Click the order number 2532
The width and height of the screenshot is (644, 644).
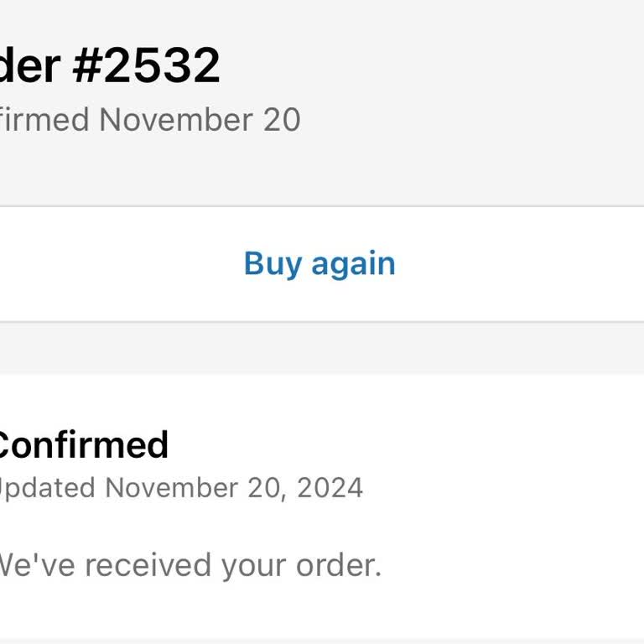coord(162,65)
